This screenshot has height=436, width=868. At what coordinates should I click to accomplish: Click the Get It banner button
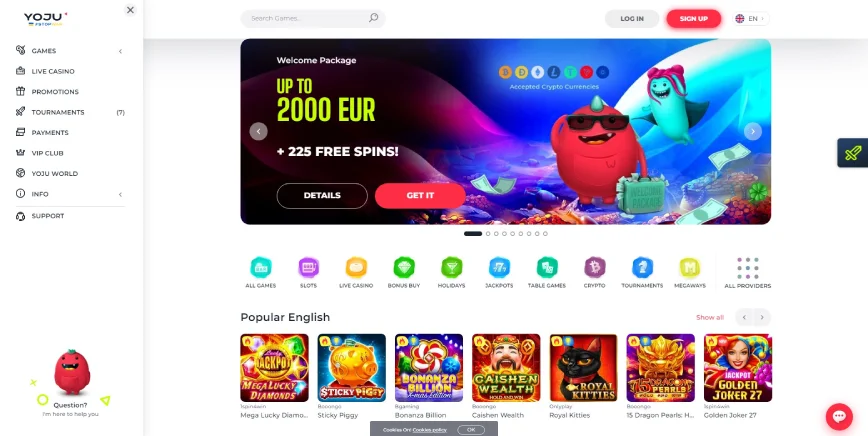[420, 196]
